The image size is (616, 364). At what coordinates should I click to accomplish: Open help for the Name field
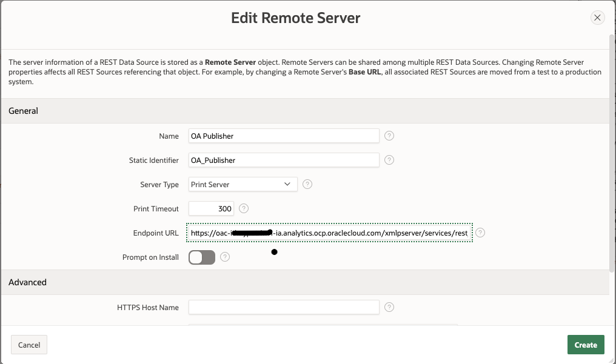pos(389,136)
